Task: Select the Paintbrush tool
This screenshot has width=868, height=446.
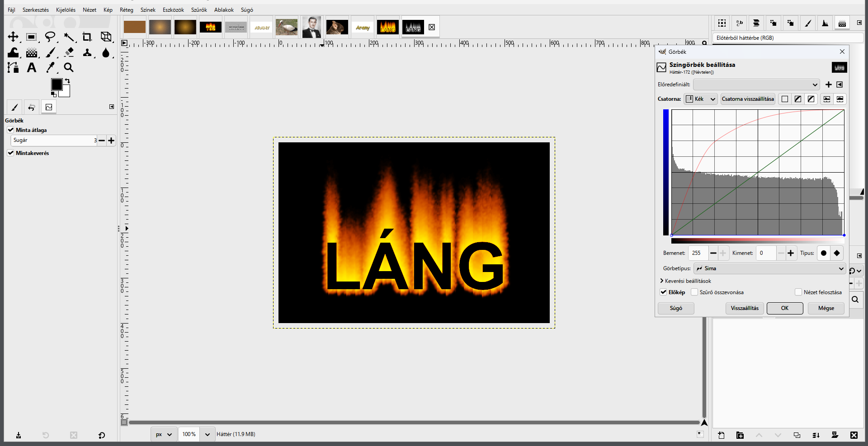Action: pyautogui.click(x=50, y=52)
